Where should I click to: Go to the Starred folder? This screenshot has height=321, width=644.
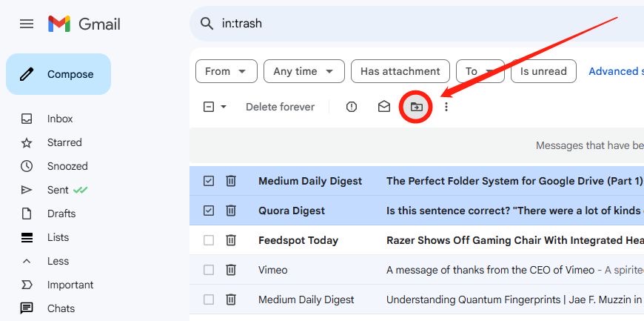pos(64,142)
